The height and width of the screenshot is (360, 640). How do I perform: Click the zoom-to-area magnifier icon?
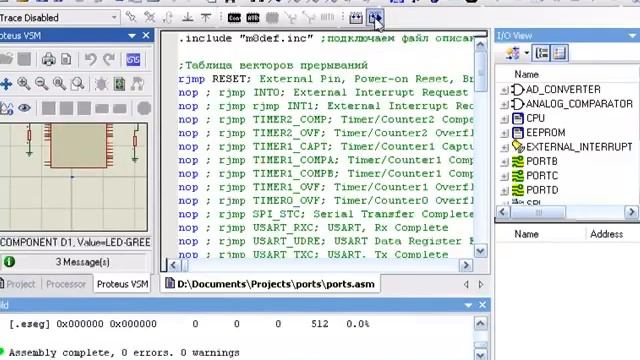click(x=78, y=84)
